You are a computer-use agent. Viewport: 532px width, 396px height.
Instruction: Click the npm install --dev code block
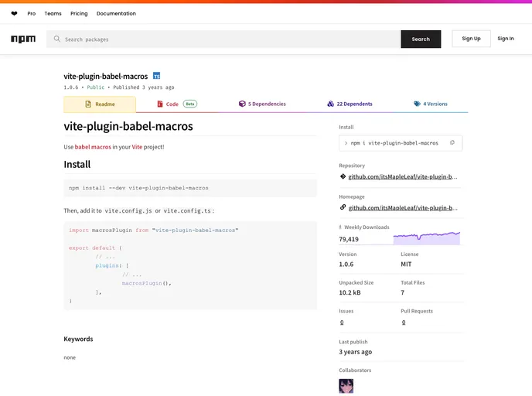point(190,188)
